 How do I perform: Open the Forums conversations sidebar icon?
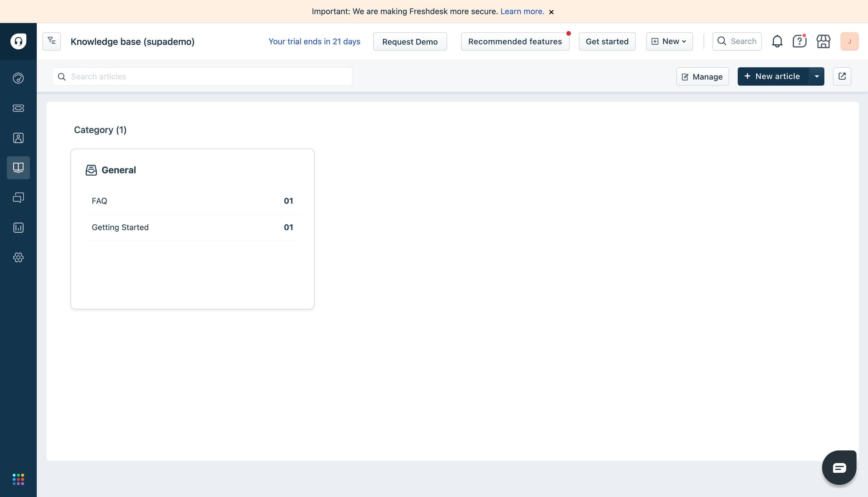coord(18,198)
